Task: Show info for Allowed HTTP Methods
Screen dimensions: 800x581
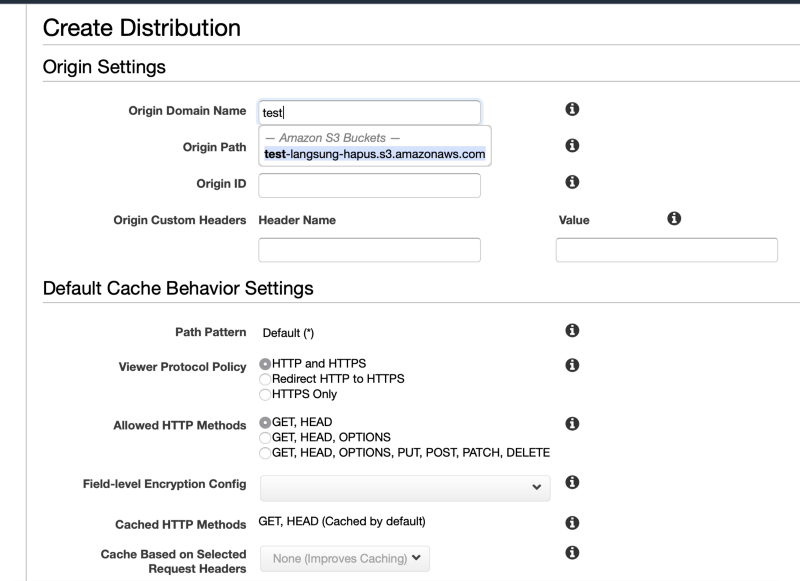Action: click(x=572, y=424)
